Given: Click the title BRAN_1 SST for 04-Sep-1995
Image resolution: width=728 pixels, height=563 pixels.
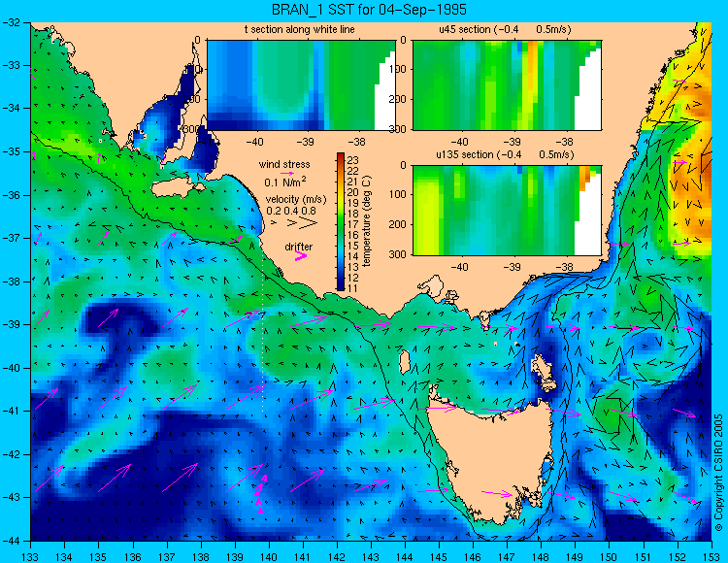Looking at the screenshot, I should pos(369,10).
